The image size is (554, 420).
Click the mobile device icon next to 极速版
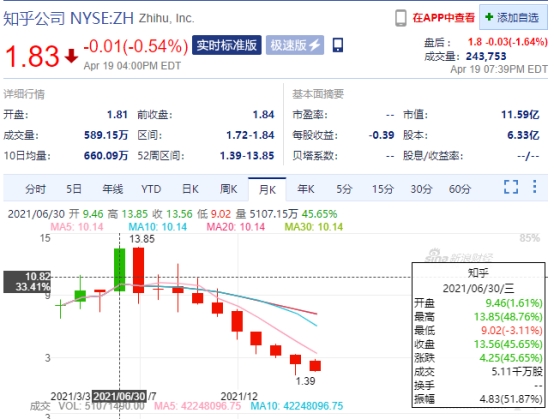(x=338, y=45)
